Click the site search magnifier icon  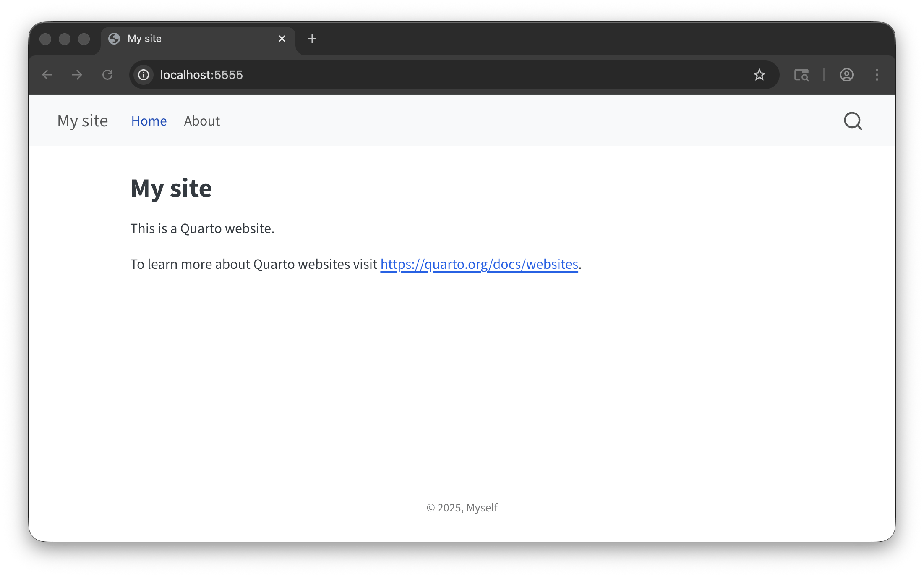[853, 121]
